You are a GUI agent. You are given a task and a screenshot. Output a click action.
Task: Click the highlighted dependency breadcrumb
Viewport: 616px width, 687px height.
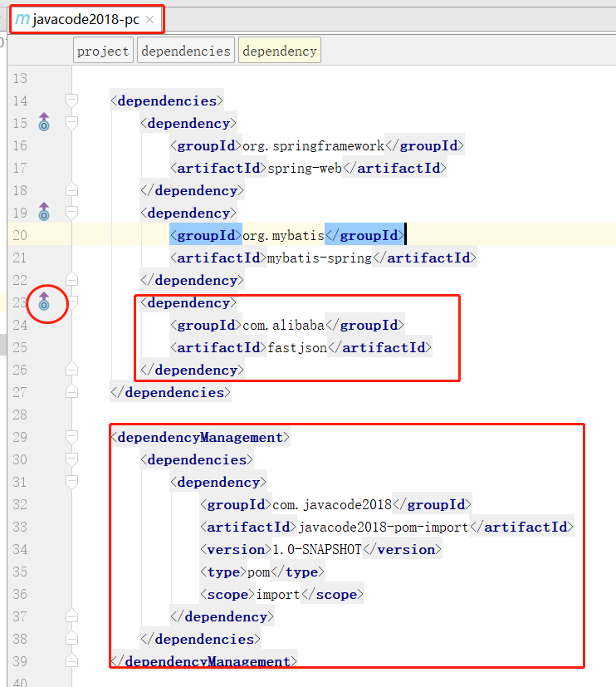coord(279,51)
